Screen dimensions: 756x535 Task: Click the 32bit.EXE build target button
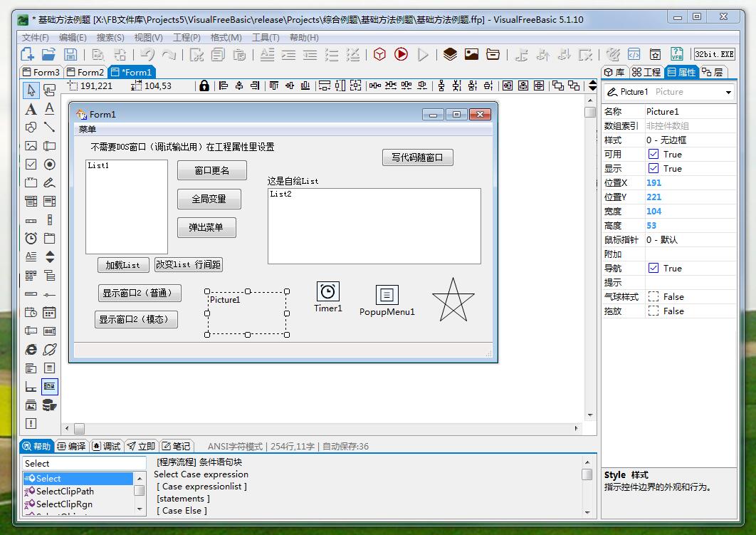point(715,54)
